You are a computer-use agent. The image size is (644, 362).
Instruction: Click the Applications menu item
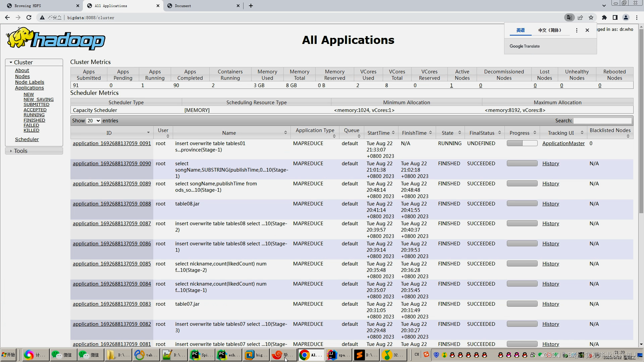[x=29, y=87]
